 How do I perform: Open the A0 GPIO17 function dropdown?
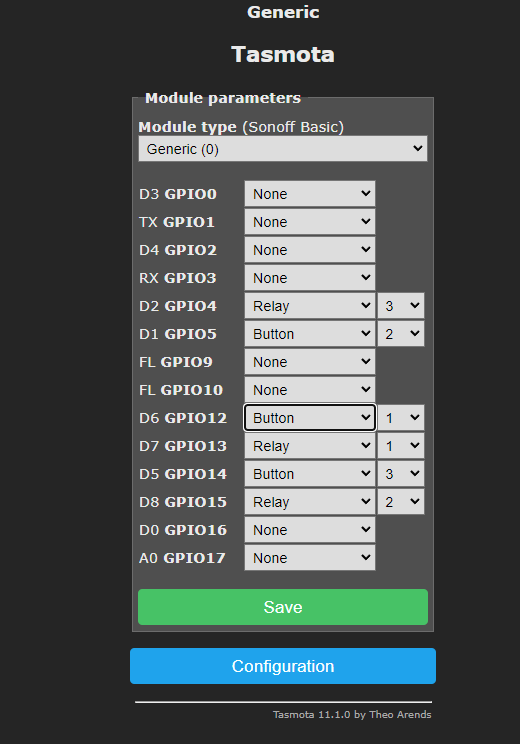tap(310, 558)
